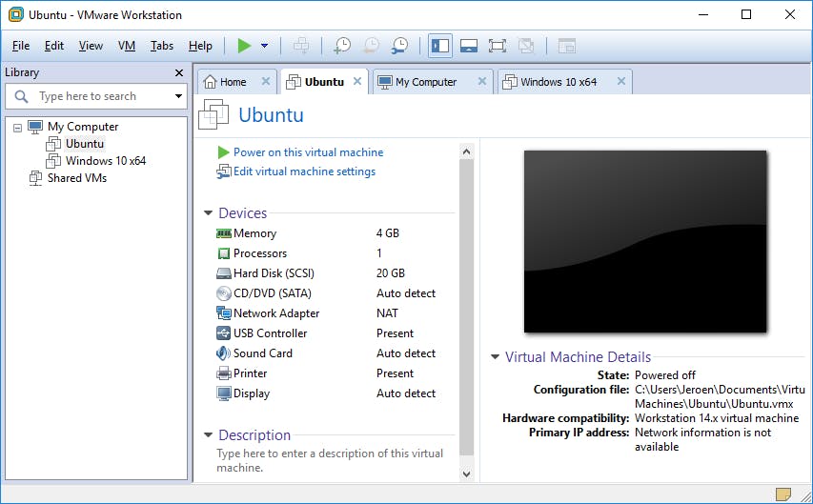
Task: Open the VM menu
Action: coord(127,46)
